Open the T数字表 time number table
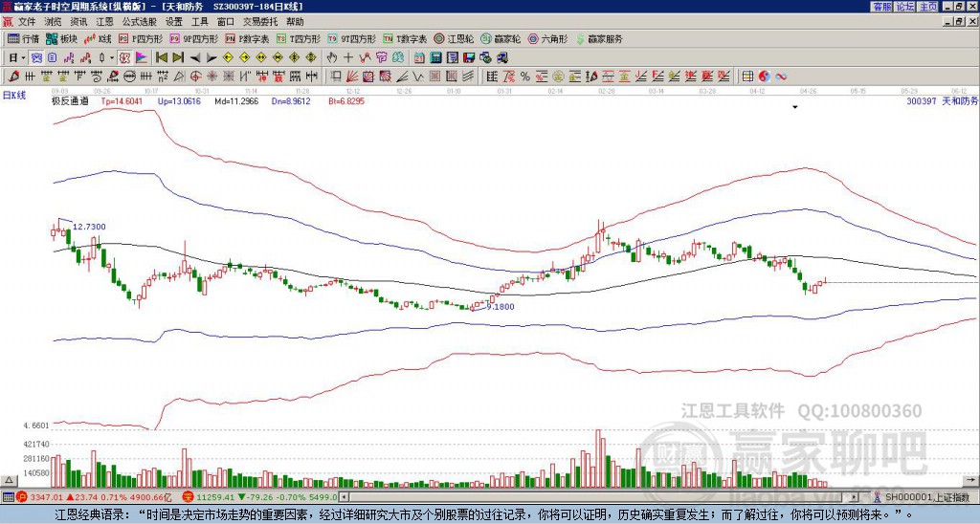 click(405, 38)
